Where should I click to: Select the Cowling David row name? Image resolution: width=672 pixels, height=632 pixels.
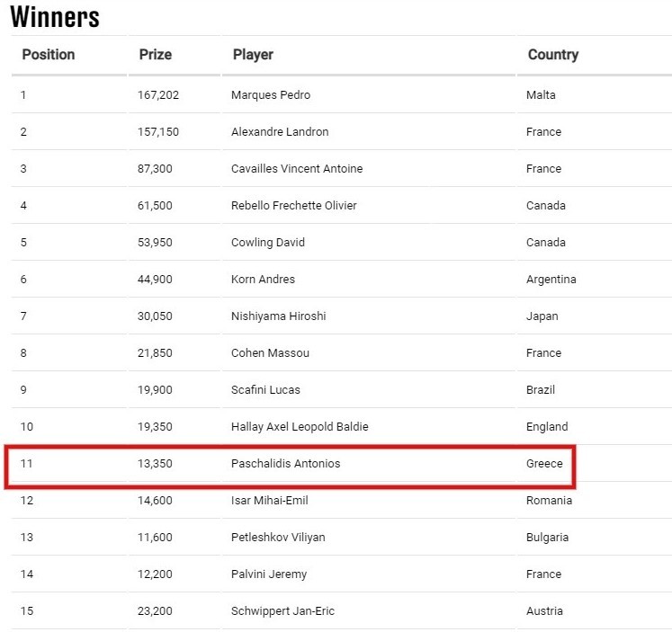[x=268, y=243]
